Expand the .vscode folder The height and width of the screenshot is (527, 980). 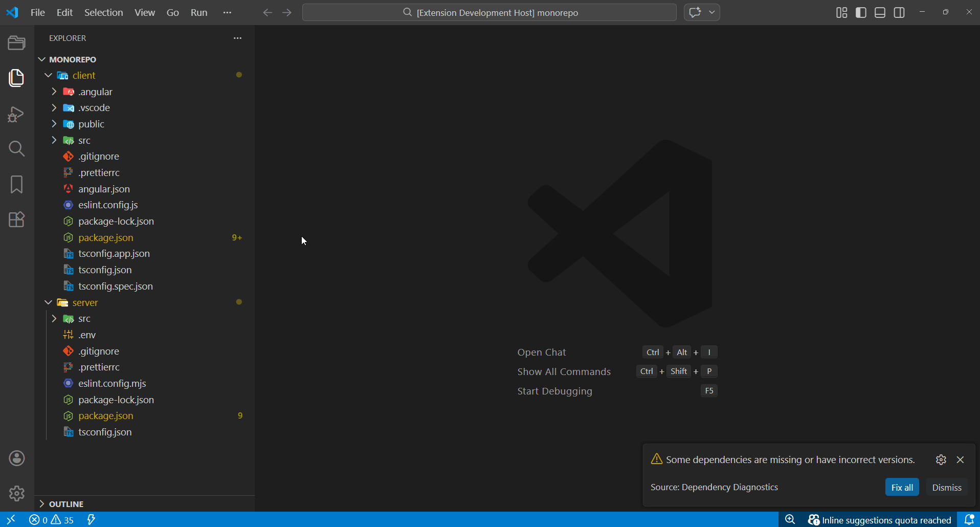point(54,107)
